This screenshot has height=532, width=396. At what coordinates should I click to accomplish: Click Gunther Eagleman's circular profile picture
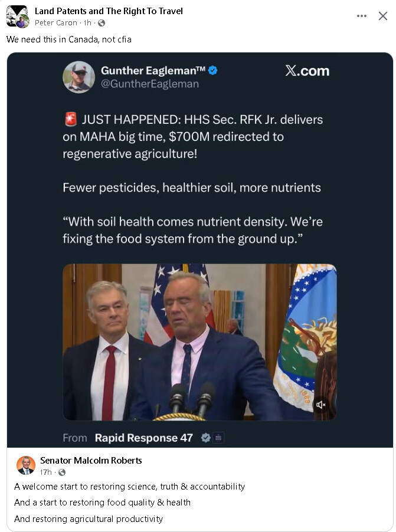tap(78, 77)
